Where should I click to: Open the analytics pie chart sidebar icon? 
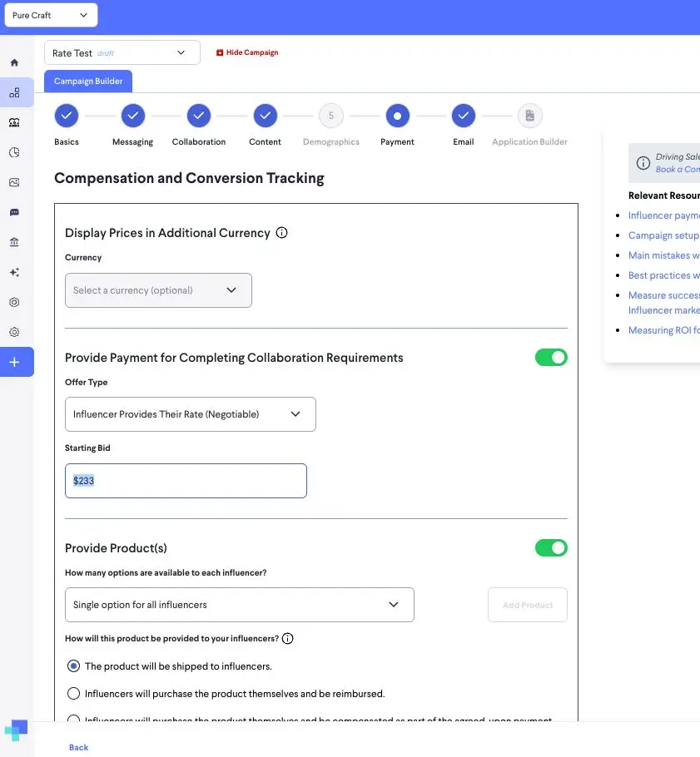14,152
